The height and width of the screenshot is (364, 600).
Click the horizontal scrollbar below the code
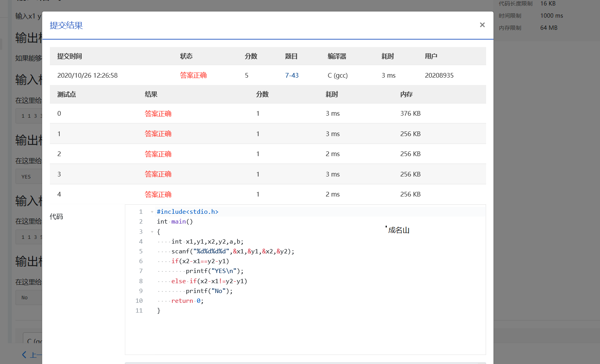305,363
